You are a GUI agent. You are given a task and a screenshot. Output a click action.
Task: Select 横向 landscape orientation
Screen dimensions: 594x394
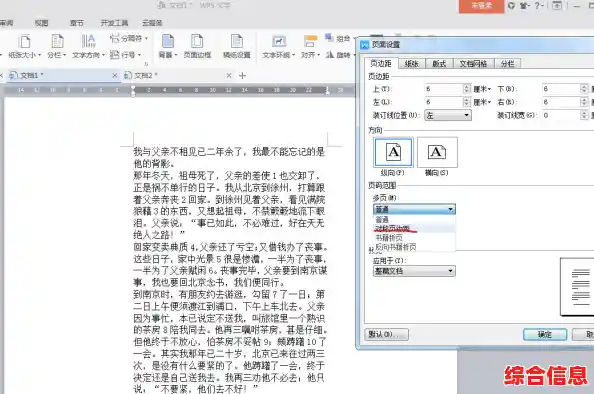[437, 152]
